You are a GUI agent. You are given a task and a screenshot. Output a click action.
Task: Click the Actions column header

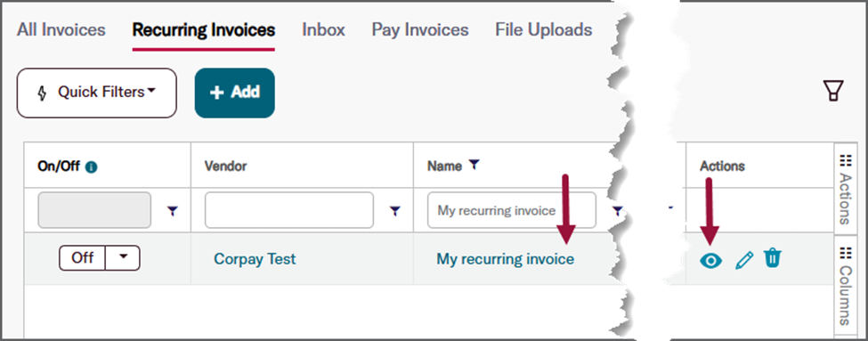coord(722,166)
